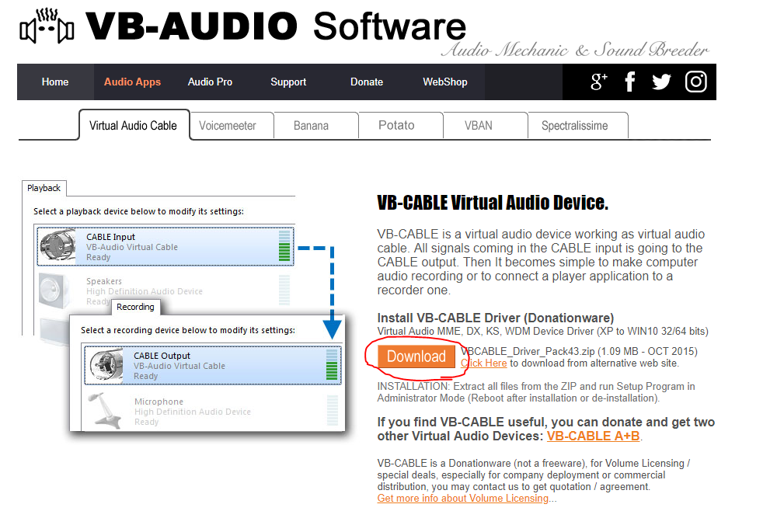Open the Audio Apps menu
The image size is (777, 532).
pos(132,82)
